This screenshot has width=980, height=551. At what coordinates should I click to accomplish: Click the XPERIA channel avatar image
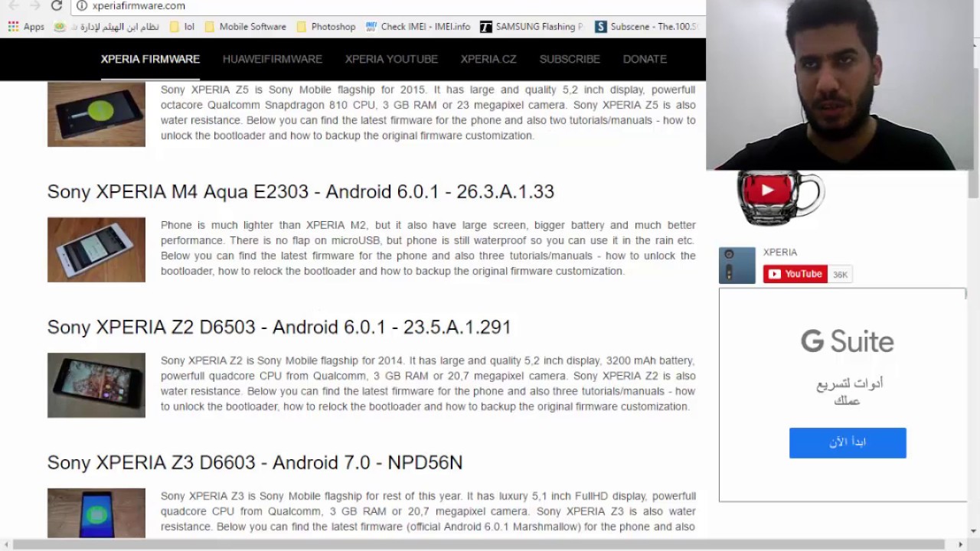[x=737, y=266]
